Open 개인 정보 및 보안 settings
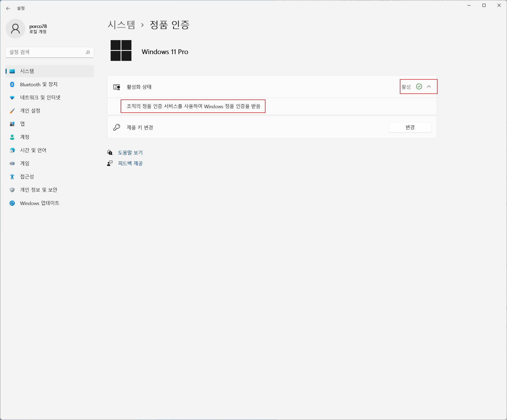The width and height of the screenshot is (507, 420). pos(50,190)
